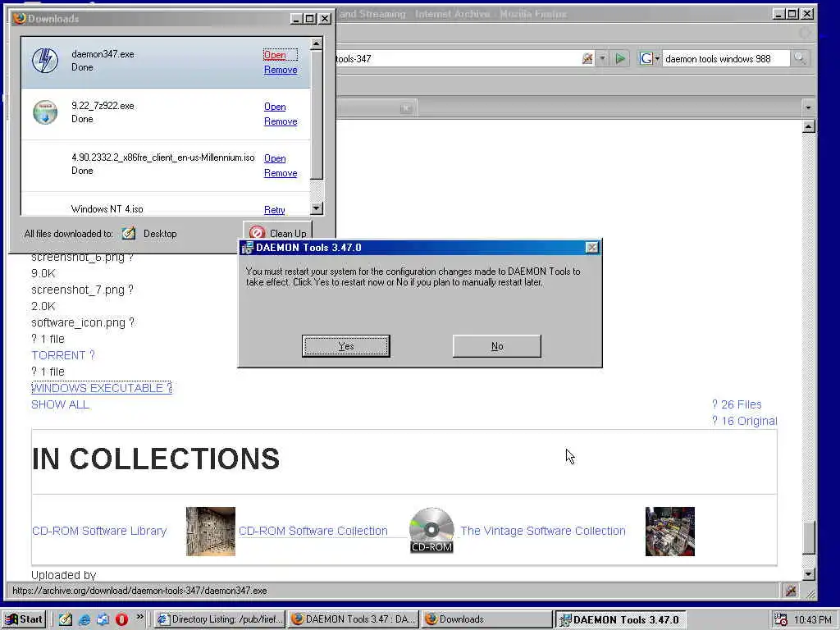
Task: Click the screenshot_7.png file name text
Action: point(83,290)
